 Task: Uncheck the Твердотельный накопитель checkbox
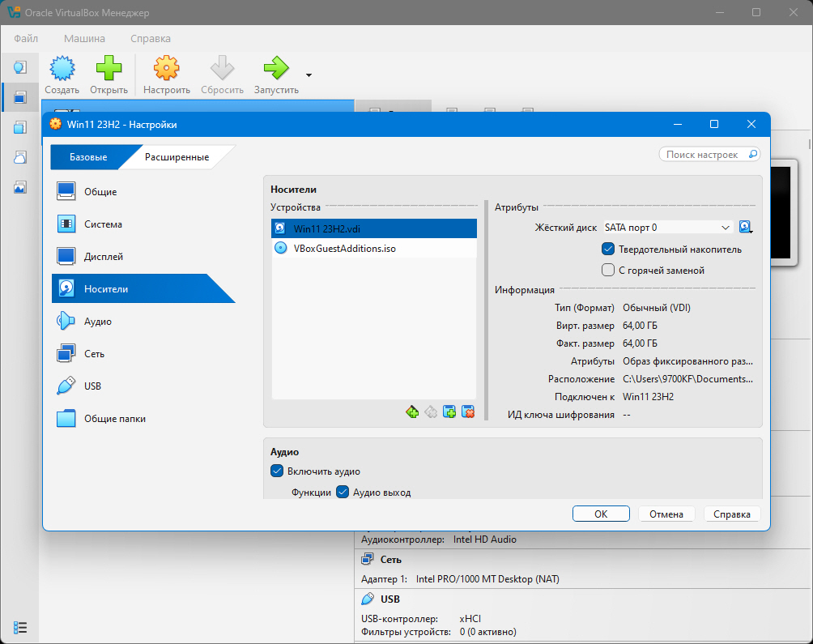tap(608, 249)
